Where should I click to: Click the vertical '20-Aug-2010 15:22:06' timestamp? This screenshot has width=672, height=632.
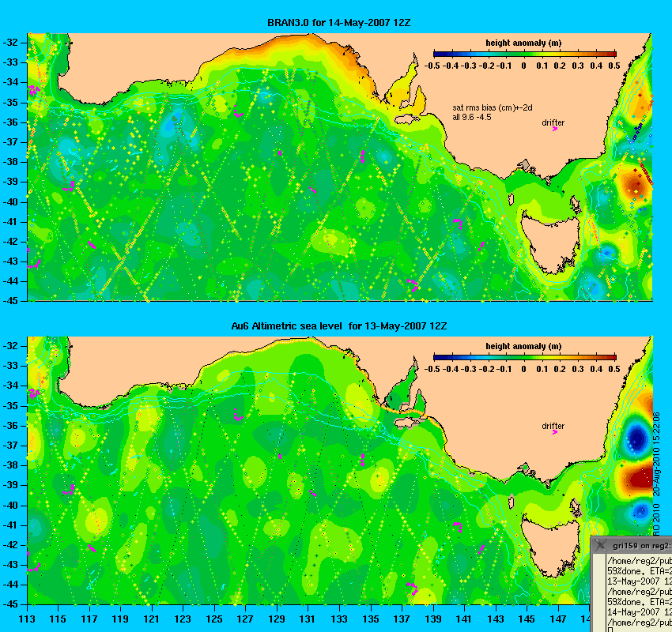point(656,454)
